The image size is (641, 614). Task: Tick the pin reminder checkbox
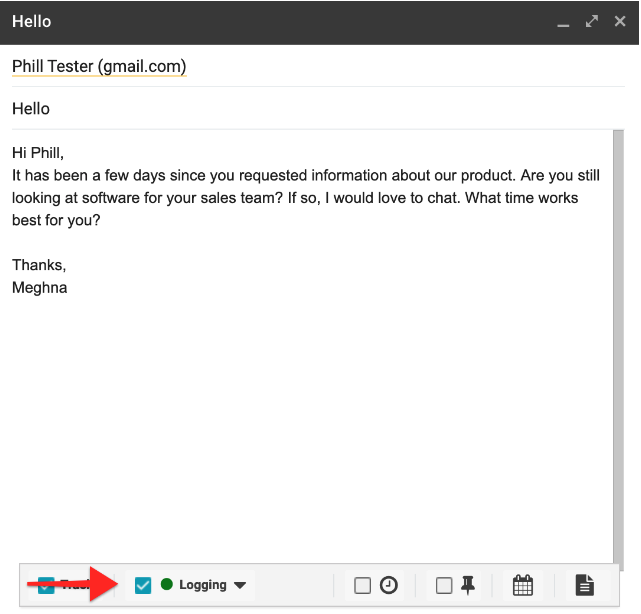point(444,585)
